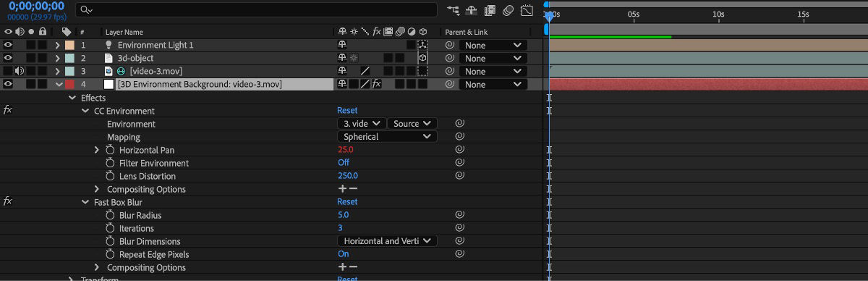Click the Horizontal Pan value 25.0

coord(346,150)
